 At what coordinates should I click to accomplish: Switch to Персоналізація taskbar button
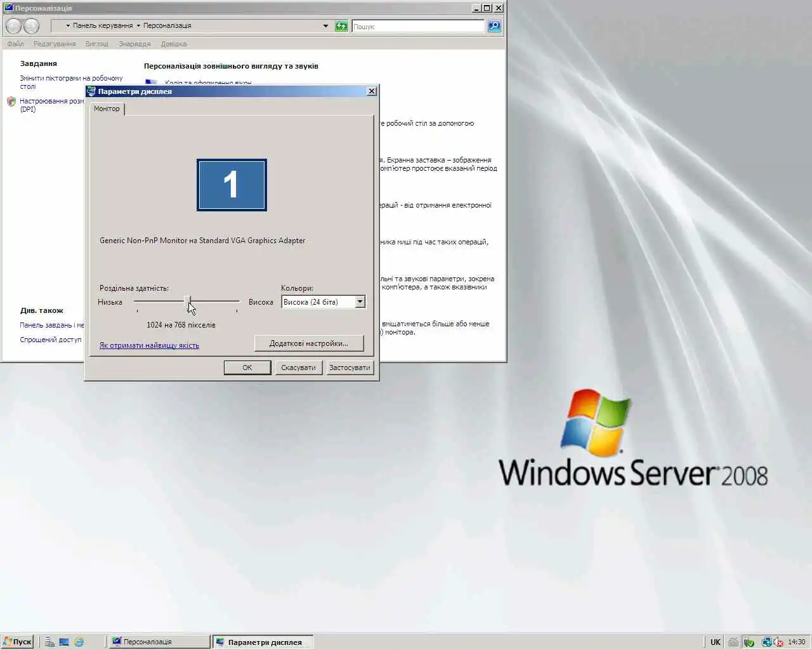click(159, 642)
